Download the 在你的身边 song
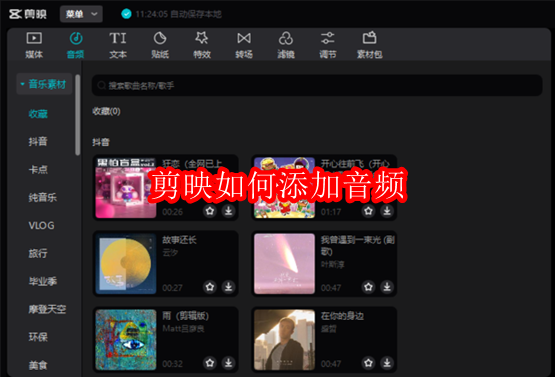Viewport: 555px width, 377px height. click(x=387, y=363)
